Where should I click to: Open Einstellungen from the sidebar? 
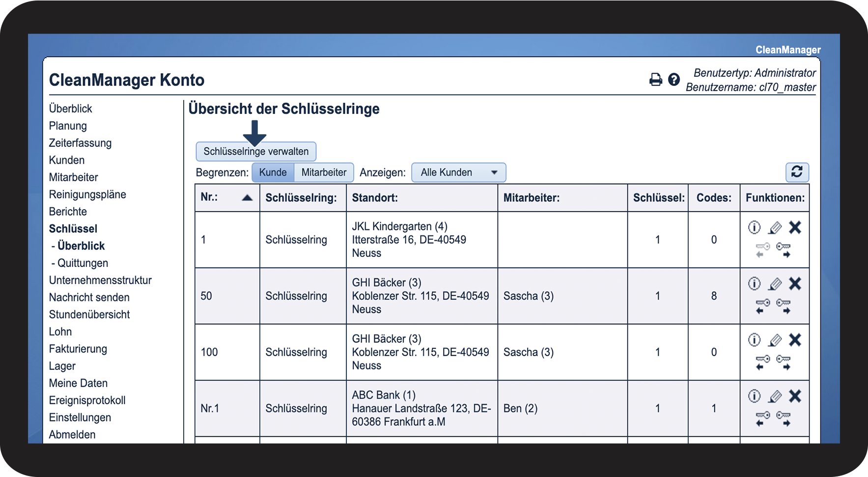pos(80,418)
